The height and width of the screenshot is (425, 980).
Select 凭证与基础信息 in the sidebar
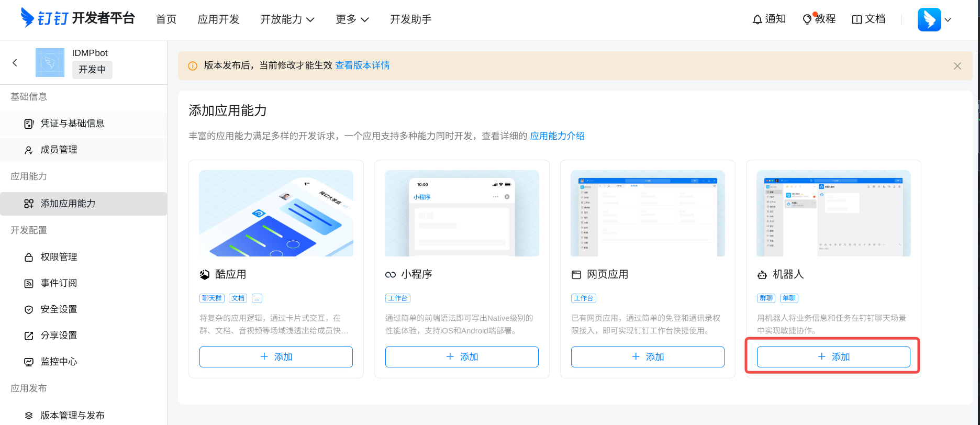[84, 124]
